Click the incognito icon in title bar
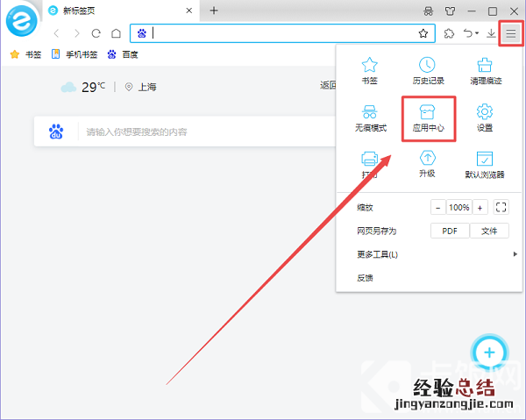This screenshot has width=526, height=420. pyautogui.click(x=428, y=11)
